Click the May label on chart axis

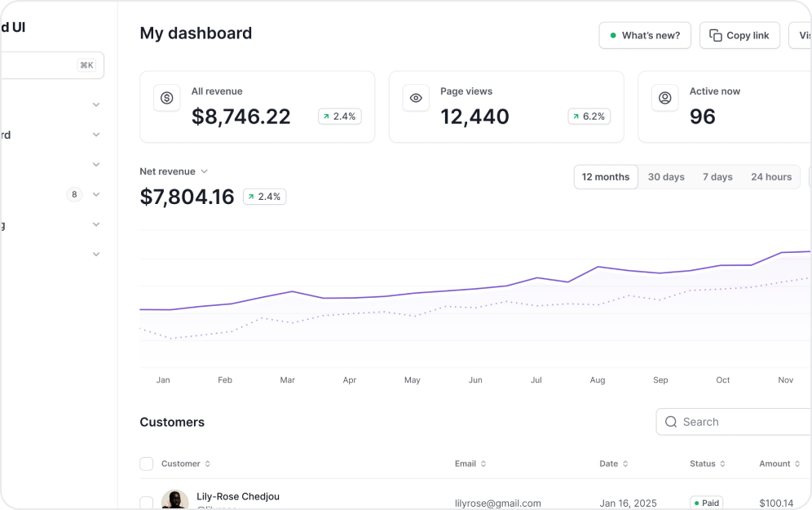click(x=413, y=380)
